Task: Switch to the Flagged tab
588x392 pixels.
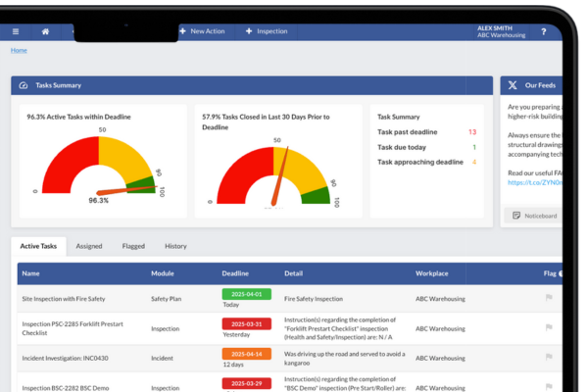Action: [x=133, y=246]
